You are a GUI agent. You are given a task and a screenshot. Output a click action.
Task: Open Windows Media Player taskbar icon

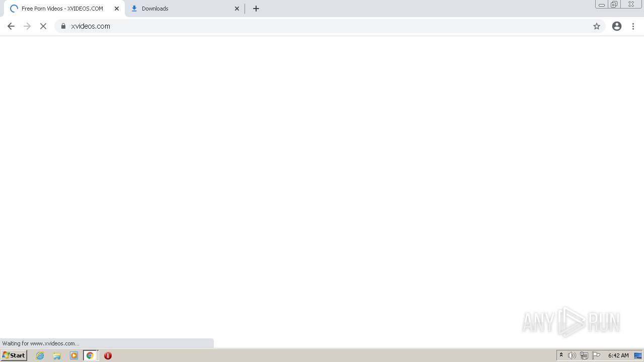(x=74, y=355)
